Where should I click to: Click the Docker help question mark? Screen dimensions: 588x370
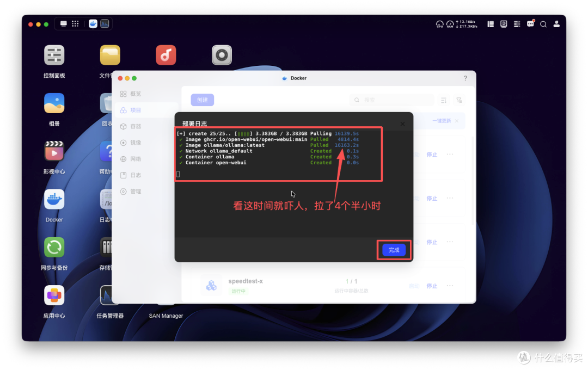pyautogui.click(x=465, y=78)
